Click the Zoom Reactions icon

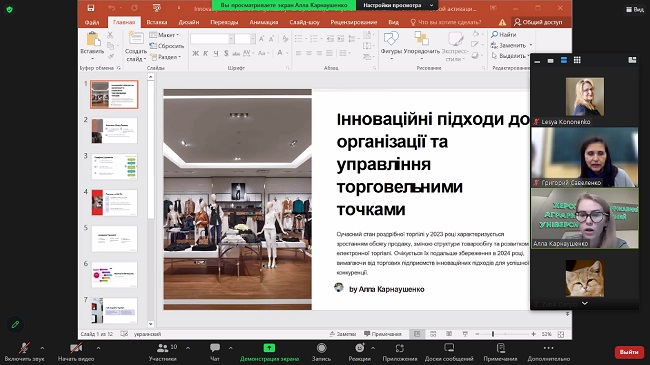pos(359,348)
